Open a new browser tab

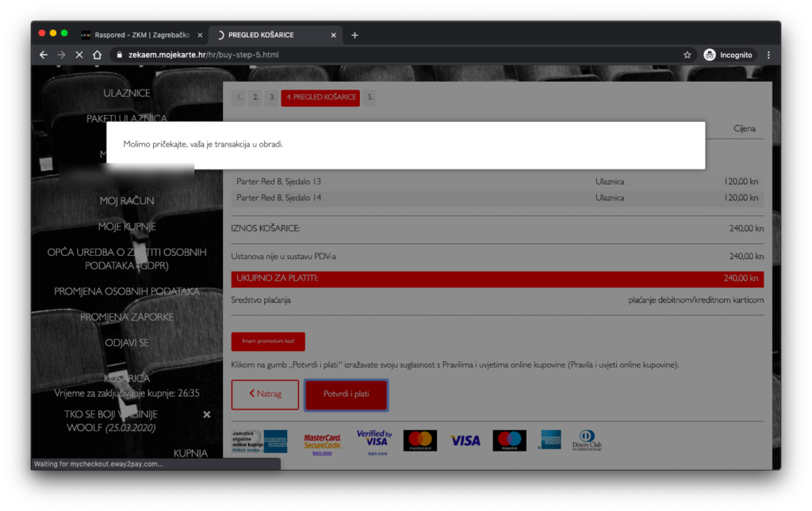click(x=354, y=35)
